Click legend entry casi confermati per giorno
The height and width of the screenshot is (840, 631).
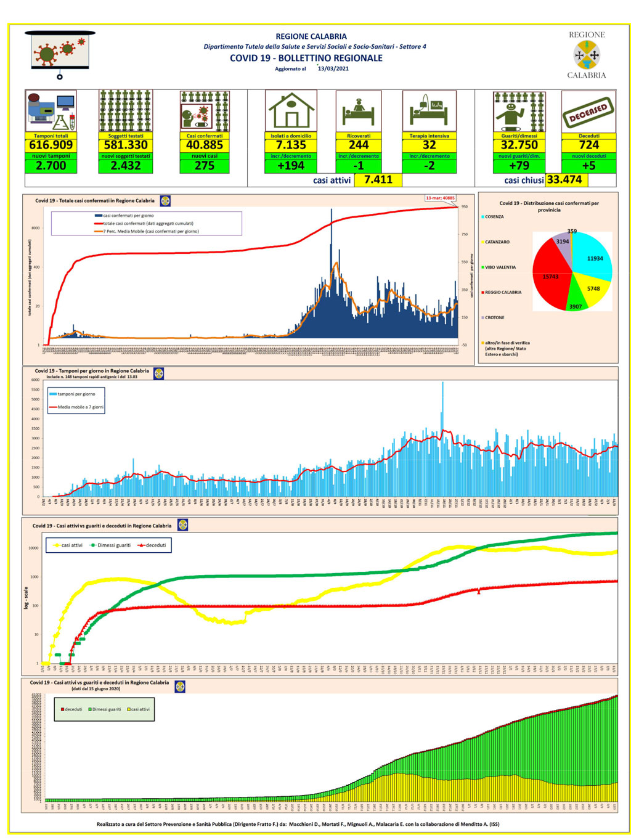[x=124, y=216]
